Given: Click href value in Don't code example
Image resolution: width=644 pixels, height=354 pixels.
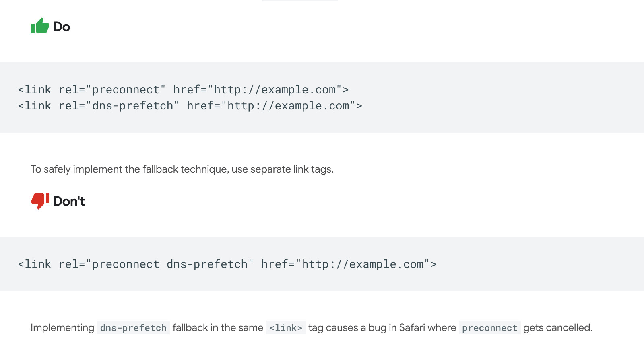Looking at the screenshot, I should coord(363,264).
